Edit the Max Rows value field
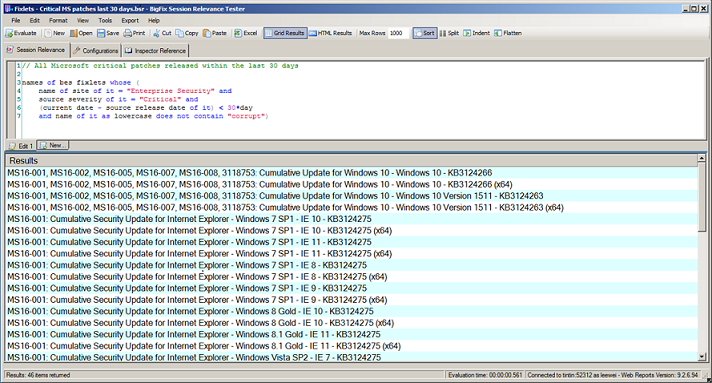The width and height of the screenshot is (712, 383). tap(399, 33)
